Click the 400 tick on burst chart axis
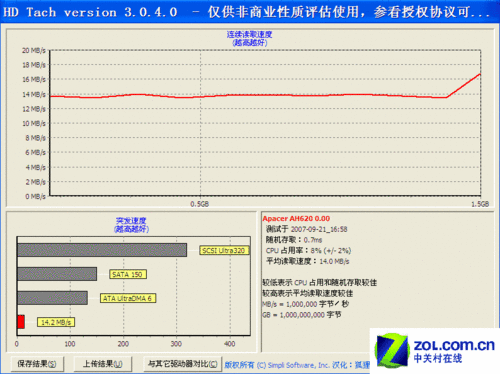This screenshot has height=374, width=500. pos(230,344)
